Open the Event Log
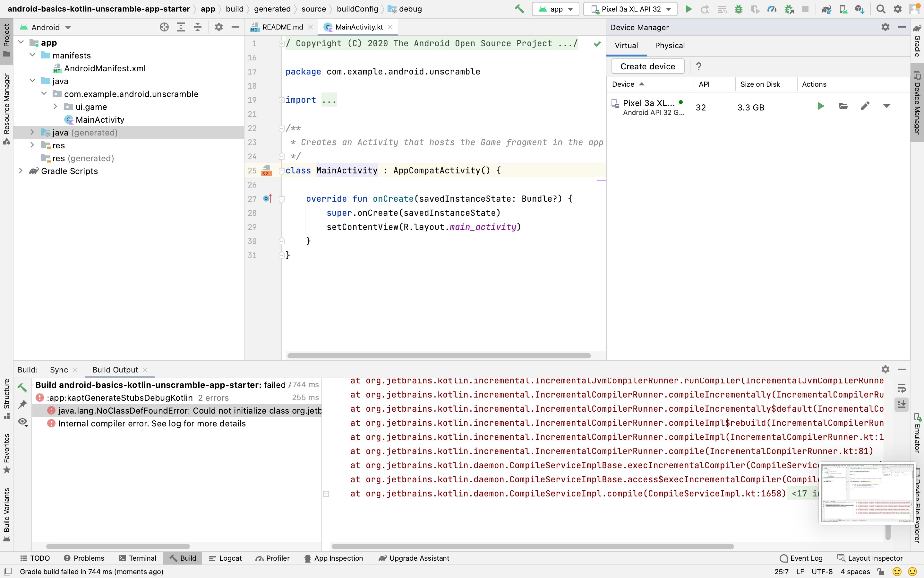 801,558
